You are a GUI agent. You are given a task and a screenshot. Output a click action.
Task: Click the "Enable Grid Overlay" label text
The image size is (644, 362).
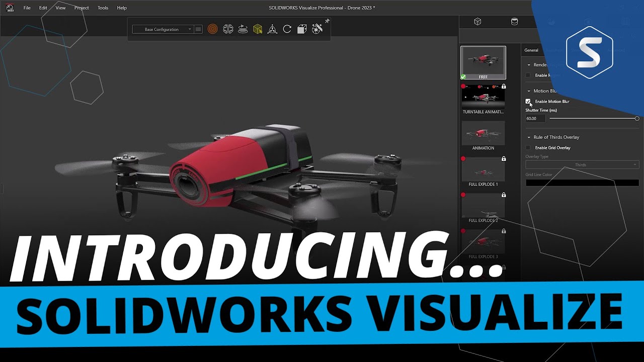point(553,148)
